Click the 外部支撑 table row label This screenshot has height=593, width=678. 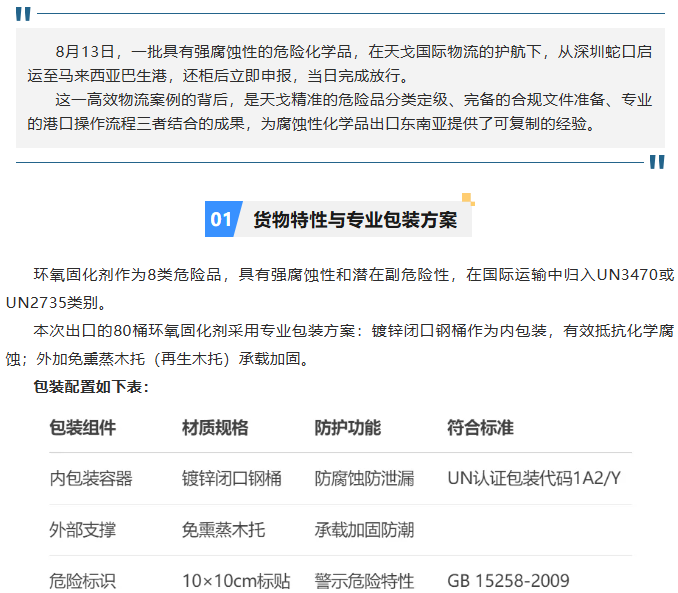(x=83, y=530)
